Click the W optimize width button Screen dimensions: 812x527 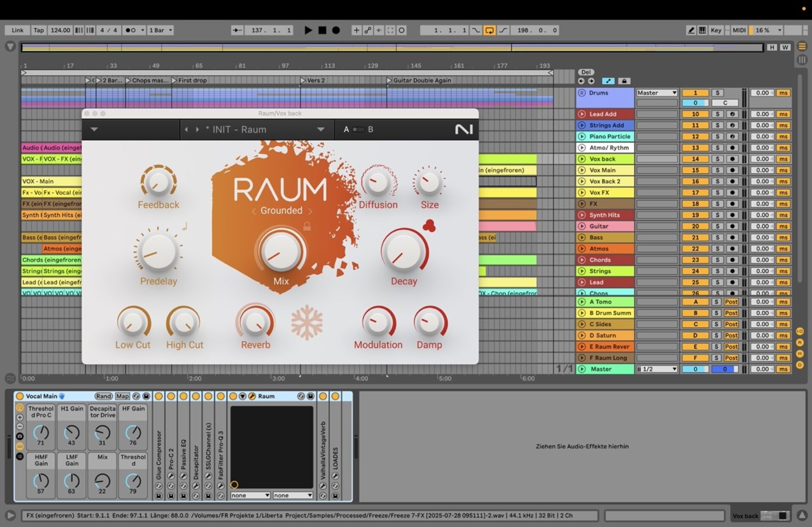click(x=785, y=47)
